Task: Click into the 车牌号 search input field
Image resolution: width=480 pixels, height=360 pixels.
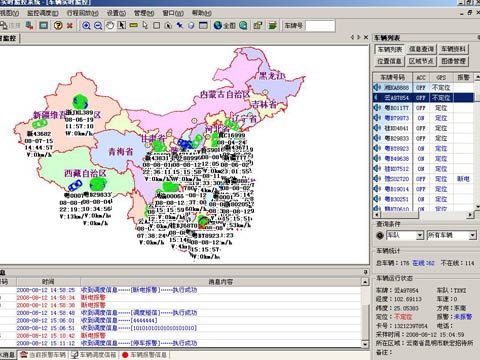Action: point(320,26)
